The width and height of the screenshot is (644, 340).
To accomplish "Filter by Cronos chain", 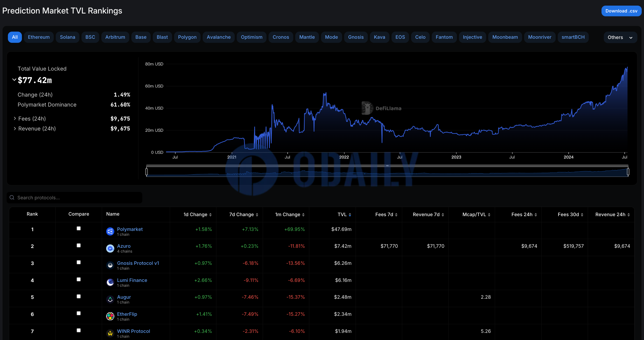I will (281, 37).
